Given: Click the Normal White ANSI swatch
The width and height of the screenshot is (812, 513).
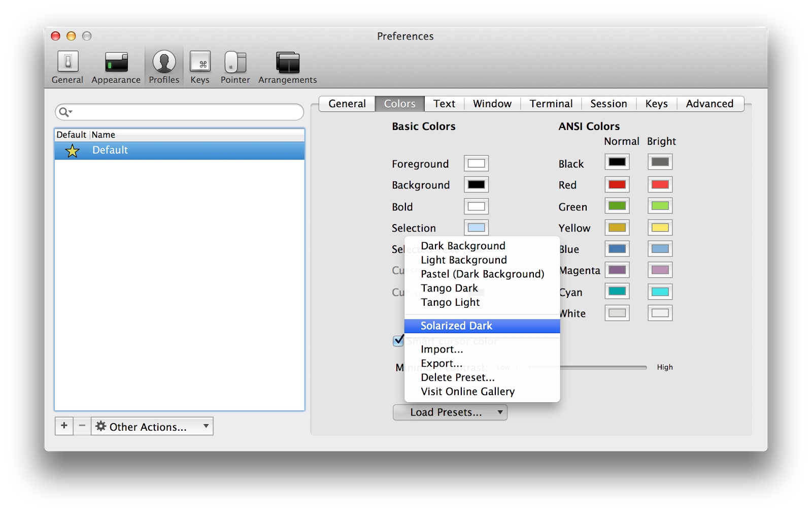Looking at the screenshot, I should point(617,313).
